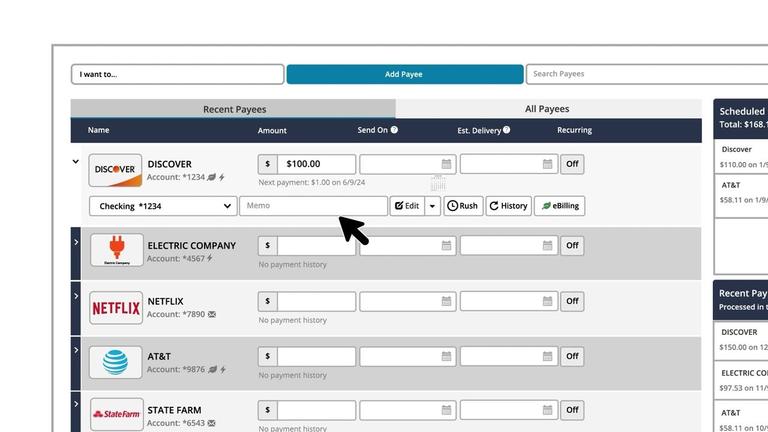Click the Add Payee button
Screen dimensions: 768x432
[405, 74]
